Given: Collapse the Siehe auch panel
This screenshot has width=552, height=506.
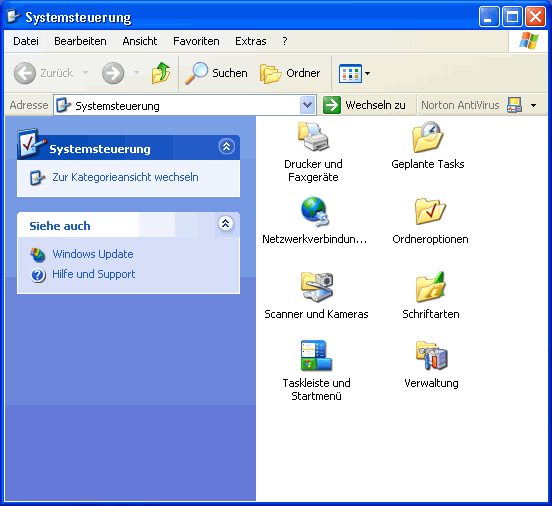Looking at the screenshot, I should click(226, 223).
